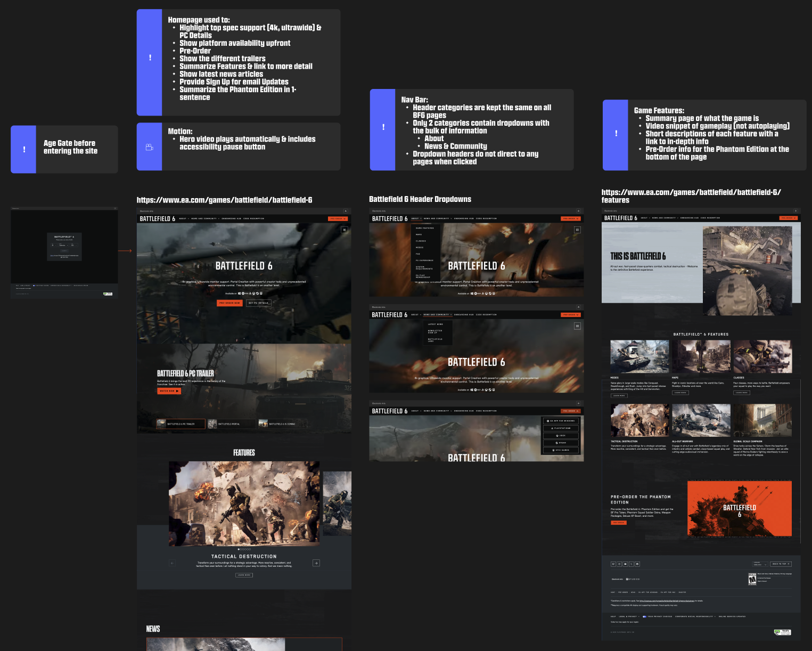Select EA Play Membership in About dropdown
The image size is (812, 651).
(x=423, y=276)
